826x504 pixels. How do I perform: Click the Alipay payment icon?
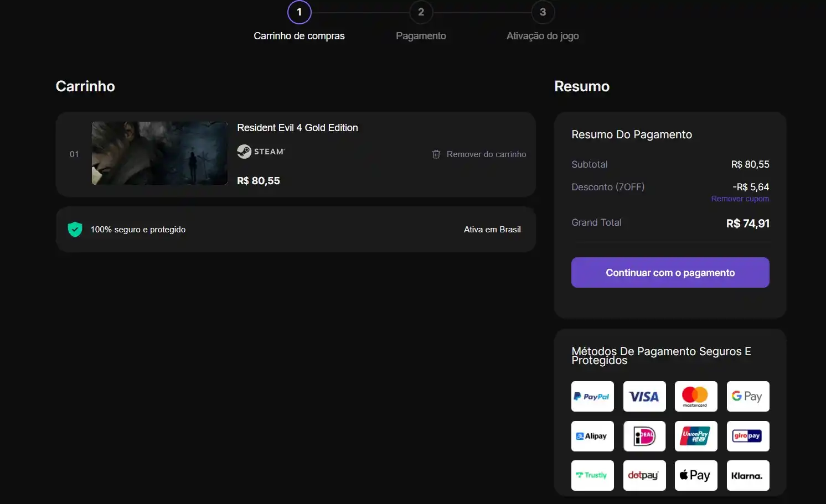coord(592,436)
